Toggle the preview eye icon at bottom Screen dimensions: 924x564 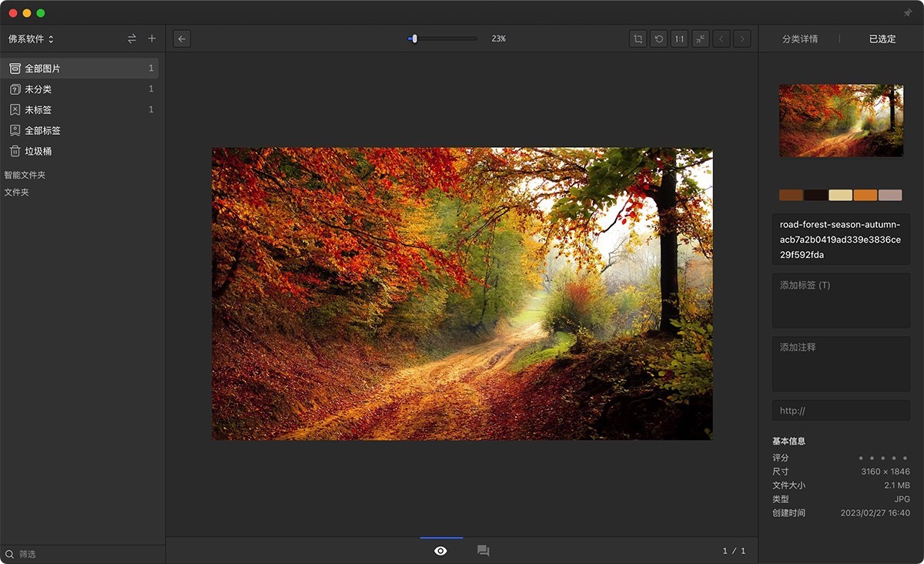(x=440, y=550)
